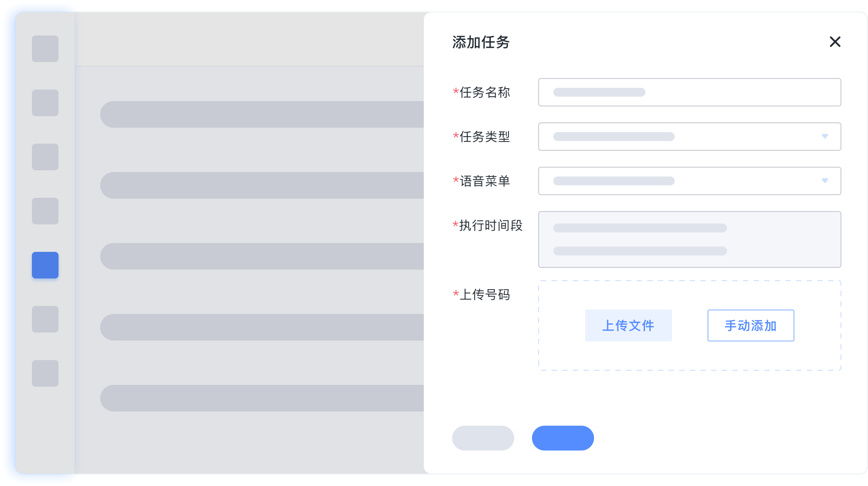
Task: Click the blue confirm button at dialog bottom
Action: (x=563, y=438)
